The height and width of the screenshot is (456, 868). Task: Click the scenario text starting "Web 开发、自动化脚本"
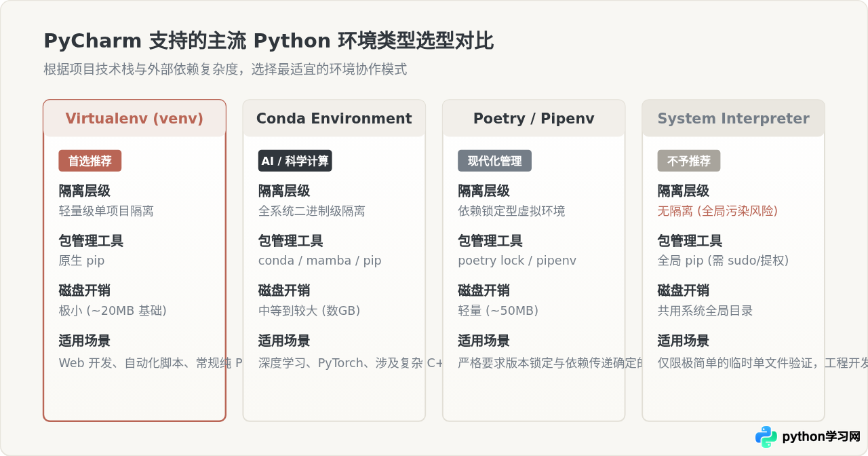click(151, 363)
